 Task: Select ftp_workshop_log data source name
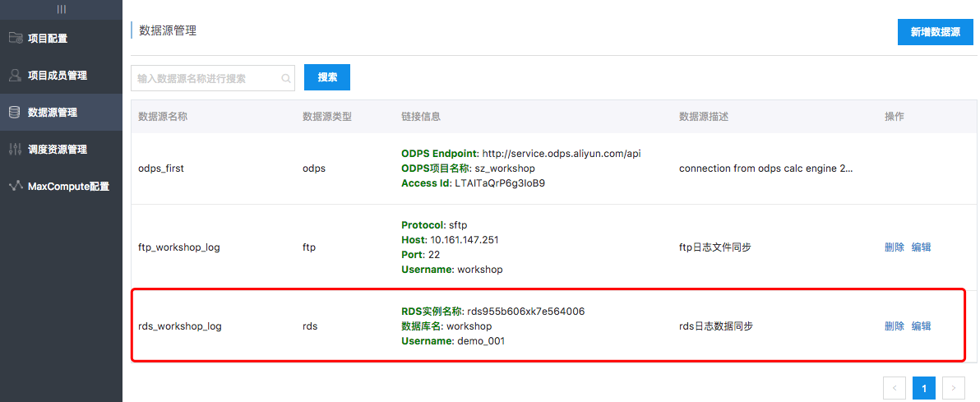click(178, 247)
